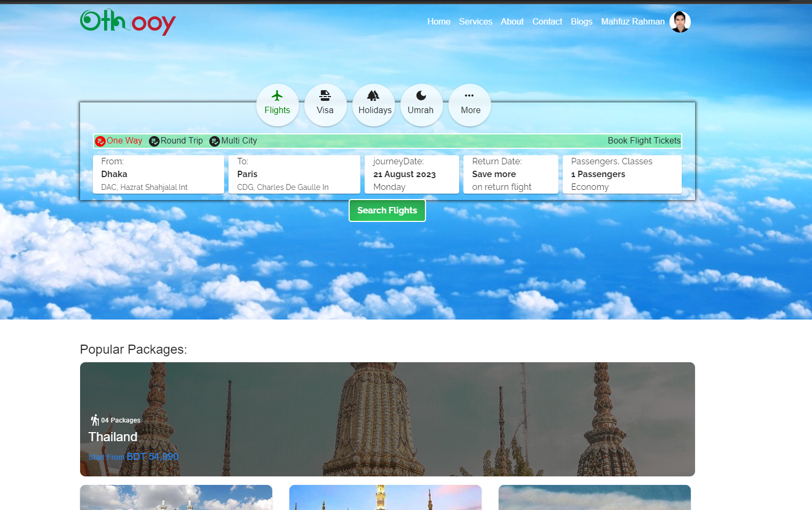Select the Flights airplane icon
This screenshot has height=510, width=812.
277,96
